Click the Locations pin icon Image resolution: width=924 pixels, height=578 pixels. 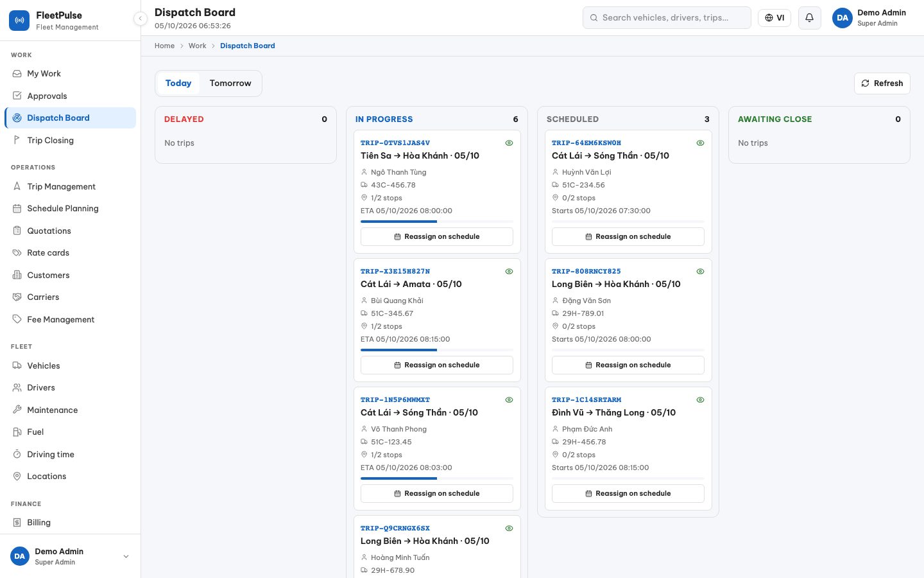pos(17,477)
